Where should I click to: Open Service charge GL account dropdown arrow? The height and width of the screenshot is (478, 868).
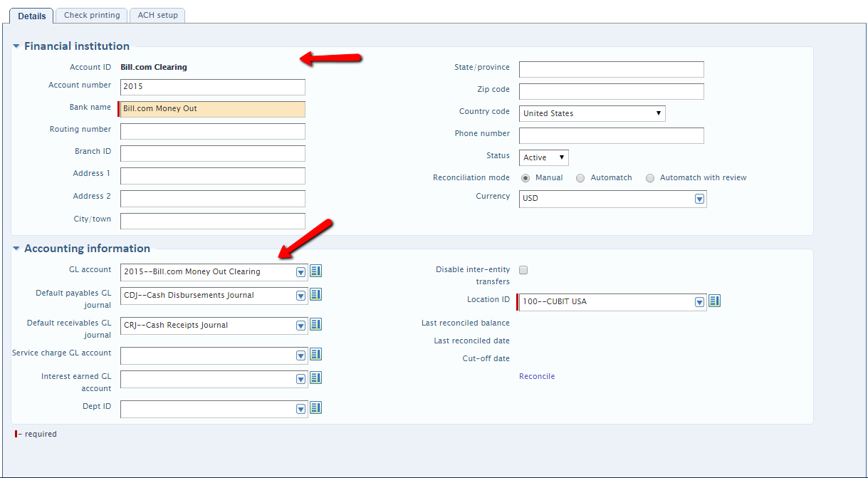pyautogui.click(x=300, y=355)
